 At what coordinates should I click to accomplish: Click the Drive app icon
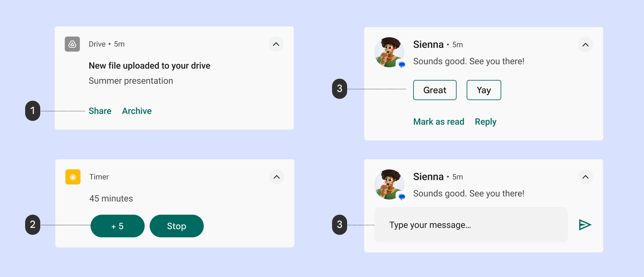(72, 44)
